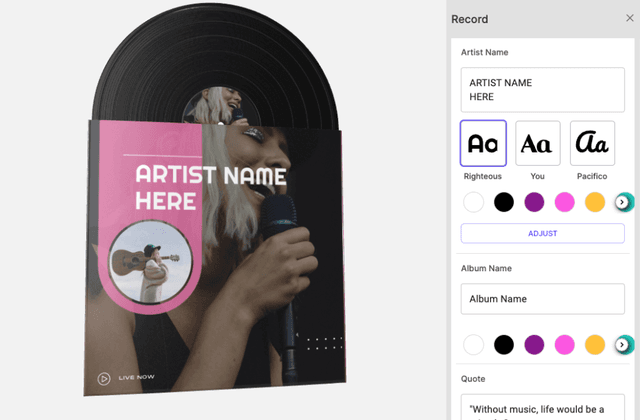Apply pink to artist name
Screen dimensions: 640x420
[x=564, y=202]
